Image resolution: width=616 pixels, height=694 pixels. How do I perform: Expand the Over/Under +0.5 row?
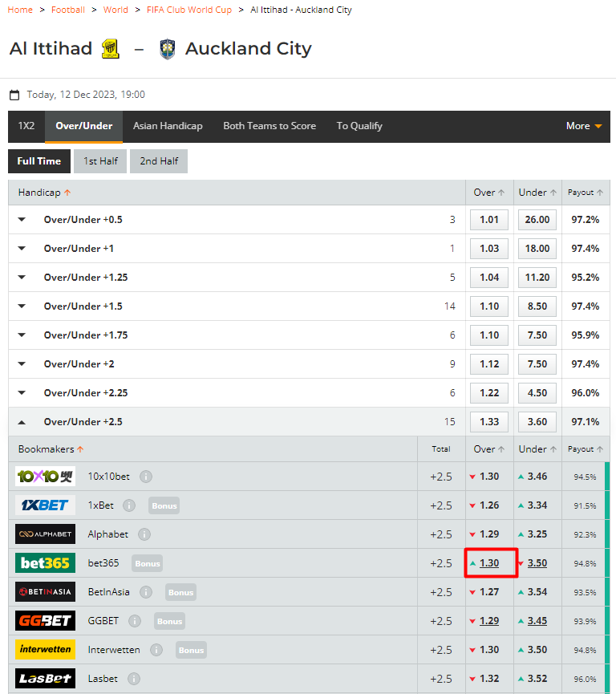pyautogui.click(x=22, y=220)
